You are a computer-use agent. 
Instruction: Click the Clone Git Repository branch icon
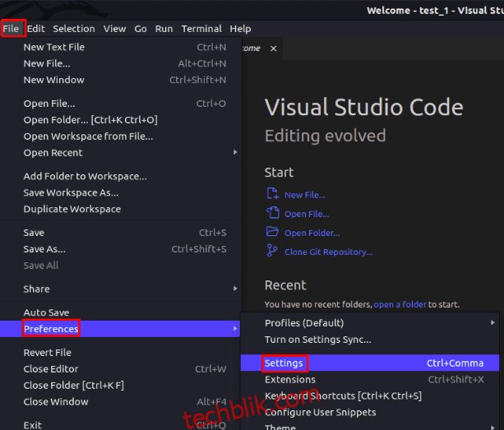click(x=272, y=250)
